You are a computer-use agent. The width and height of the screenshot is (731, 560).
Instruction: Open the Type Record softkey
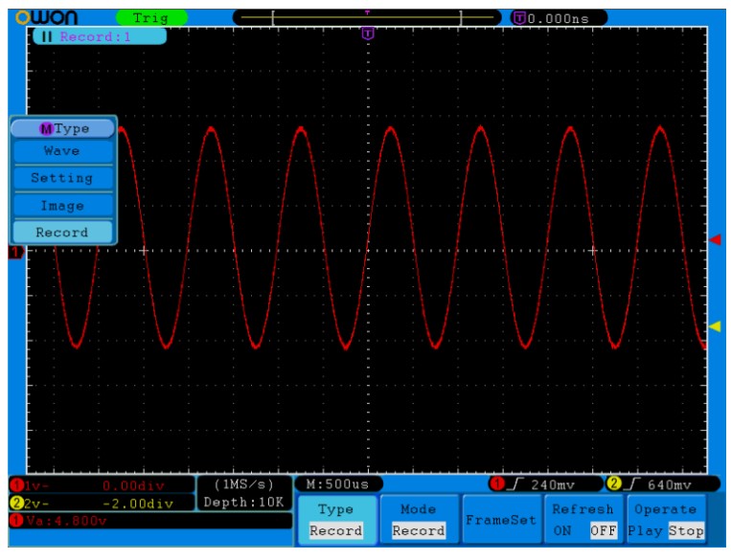[x=336, y=520]
